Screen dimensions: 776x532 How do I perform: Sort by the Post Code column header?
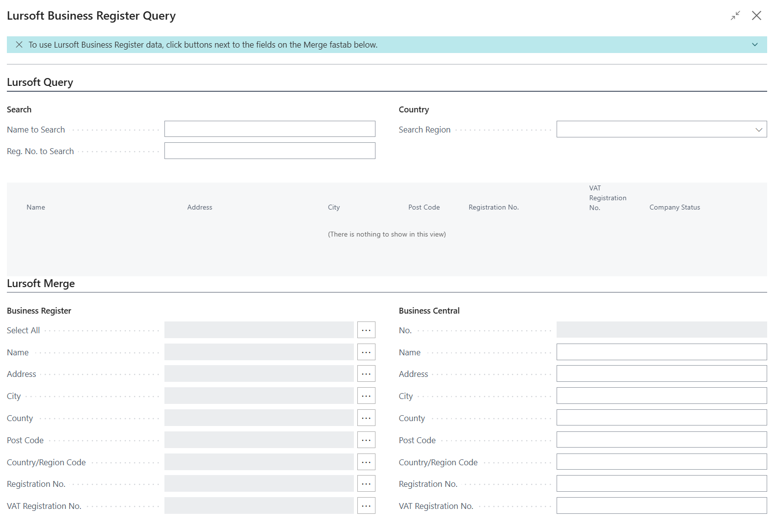pyautogui.click(x=424, y=208)
